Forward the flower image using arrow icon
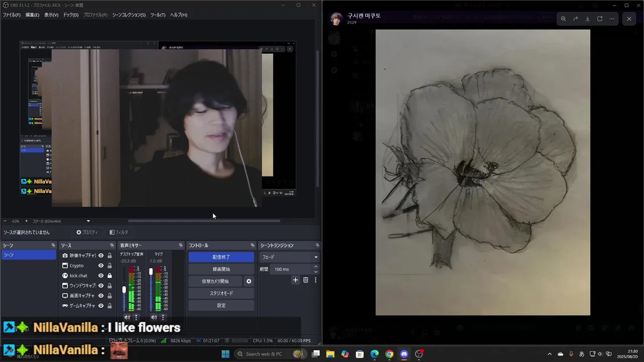The image size is (644, 362). (576, 19)
